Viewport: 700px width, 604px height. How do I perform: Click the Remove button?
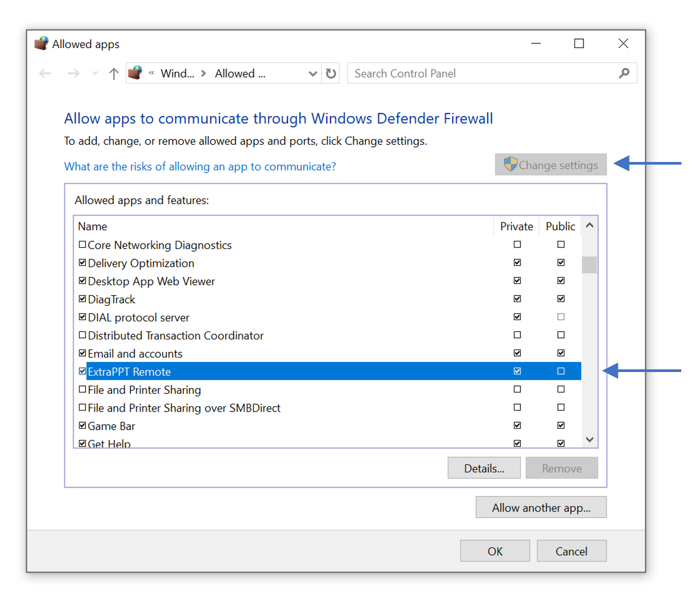(x=562, y=468)
